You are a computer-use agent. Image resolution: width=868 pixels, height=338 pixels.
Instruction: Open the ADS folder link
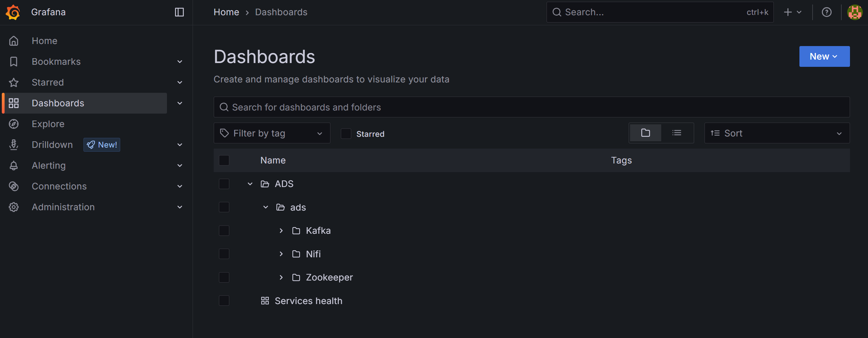284,184
